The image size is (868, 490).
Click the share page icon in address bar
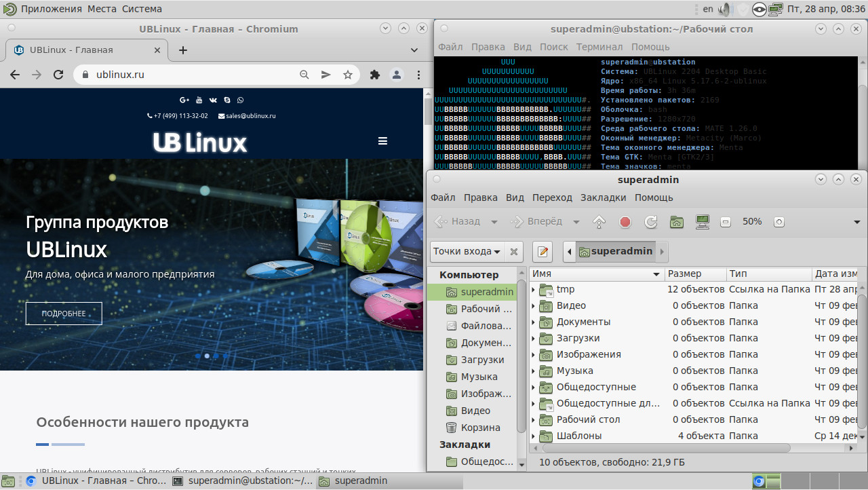(326, 75)
